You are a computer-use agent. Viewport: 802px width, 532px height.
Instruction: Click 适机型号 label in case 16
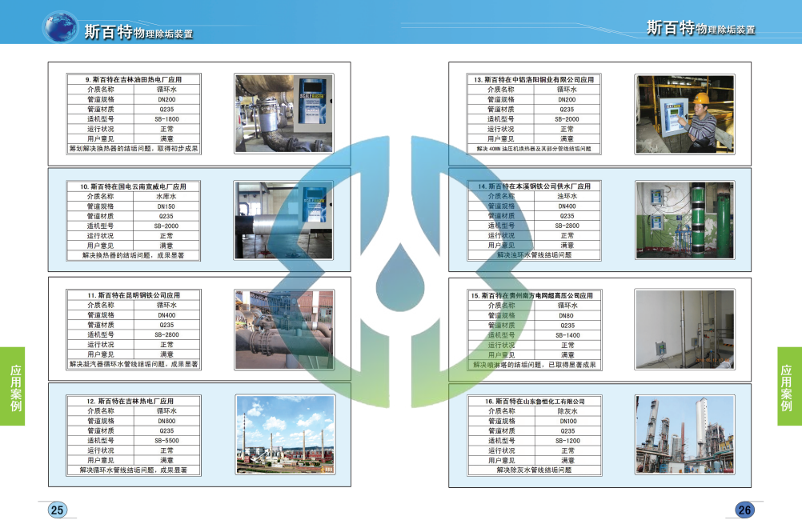click(501, 441)
